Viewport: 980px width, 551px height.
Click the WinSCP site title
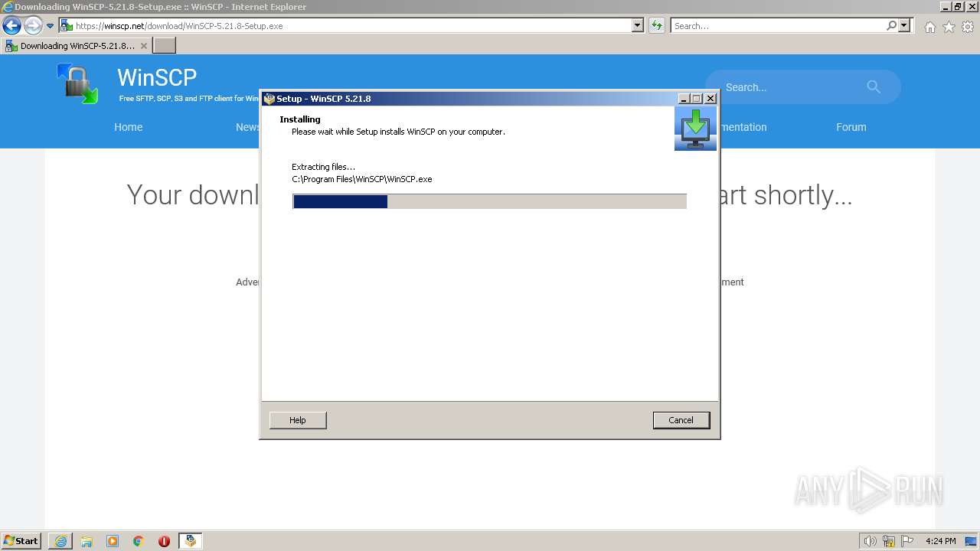pos(157,77)
